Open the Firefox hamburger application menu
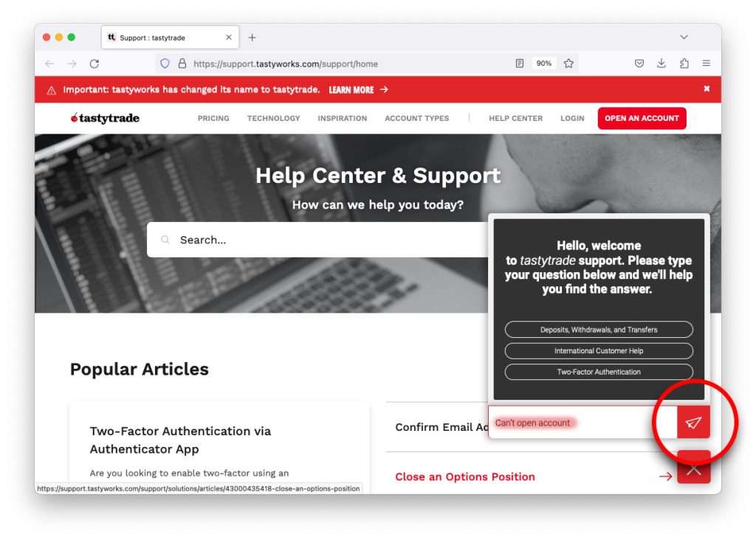The image size is (756, 540). [x=707, y=63]
